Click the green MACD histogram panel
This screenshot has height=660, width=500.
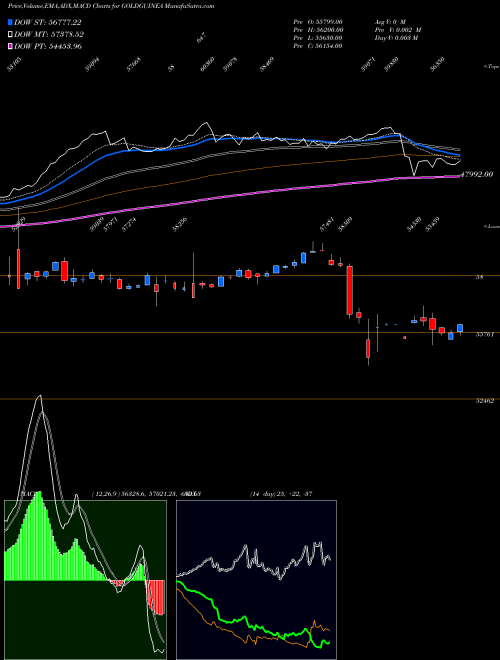(85, 580)
